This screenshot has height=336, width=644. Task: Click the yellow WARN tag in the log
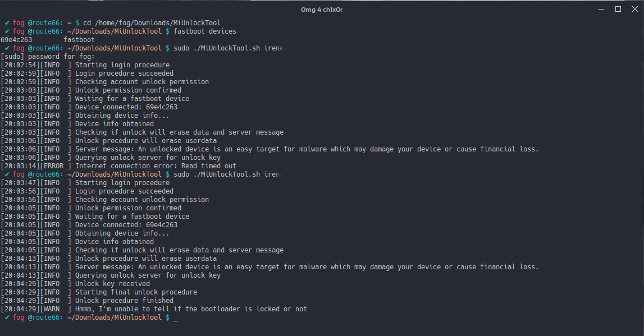tap(54, 309)
